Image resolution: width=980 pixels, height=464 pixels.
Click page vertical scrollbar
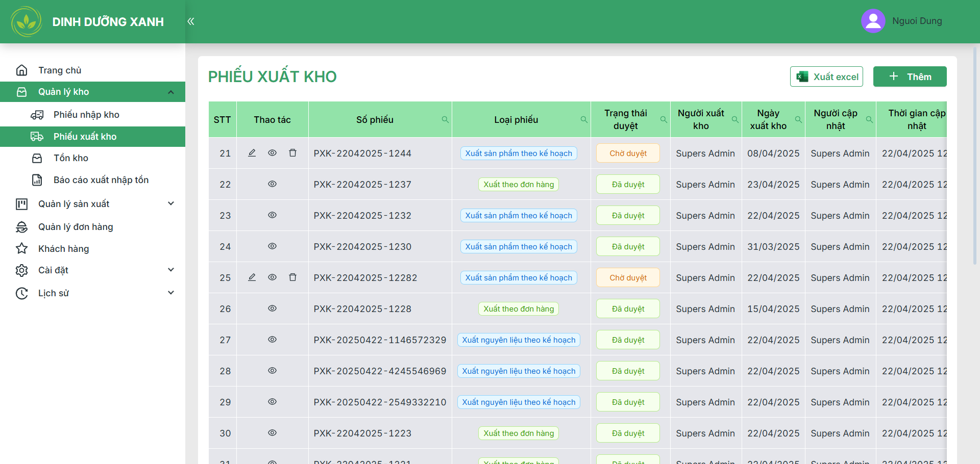[974, 156]
